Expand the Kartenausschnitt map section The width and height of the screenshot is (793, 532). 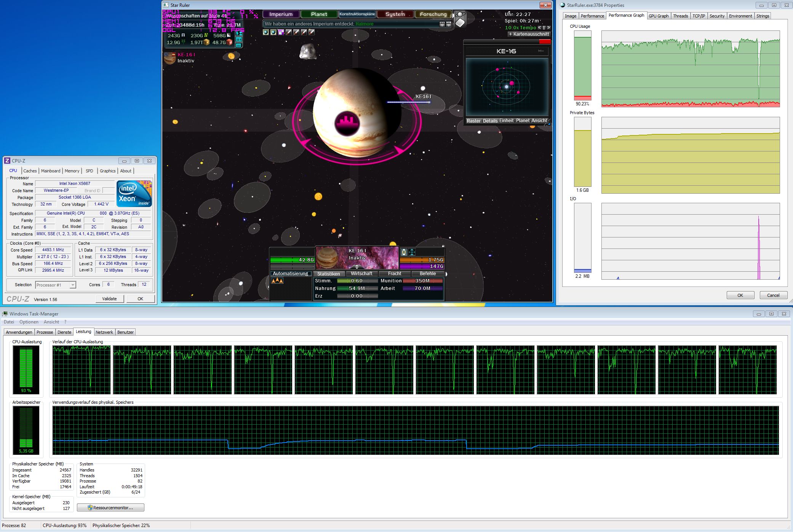coord(529,34)
